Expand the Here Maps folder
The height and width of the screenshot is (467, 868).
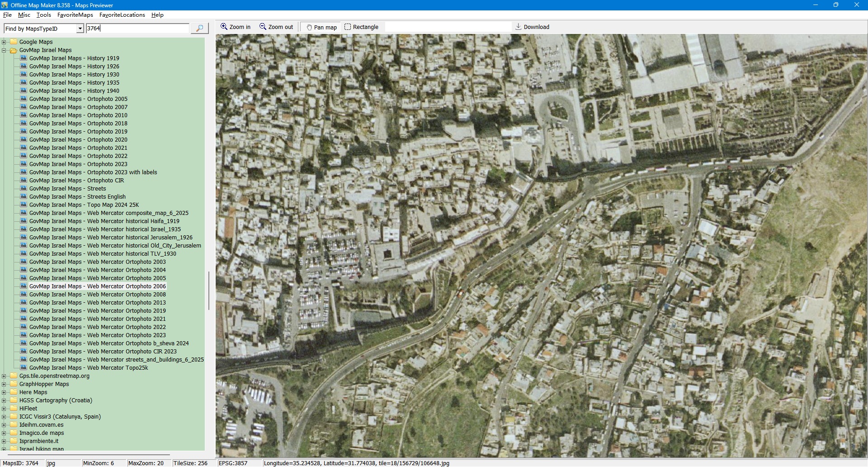(4, 392)
